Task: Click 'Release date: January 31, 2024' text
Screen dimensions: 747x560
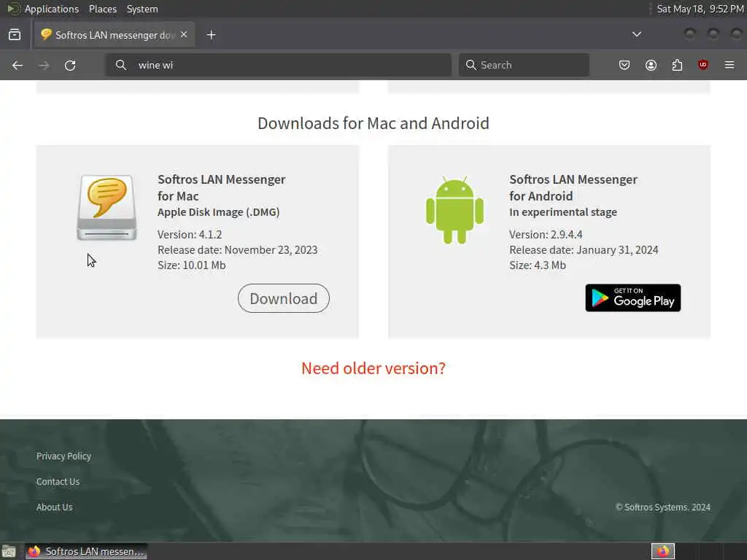Action: 584,249
